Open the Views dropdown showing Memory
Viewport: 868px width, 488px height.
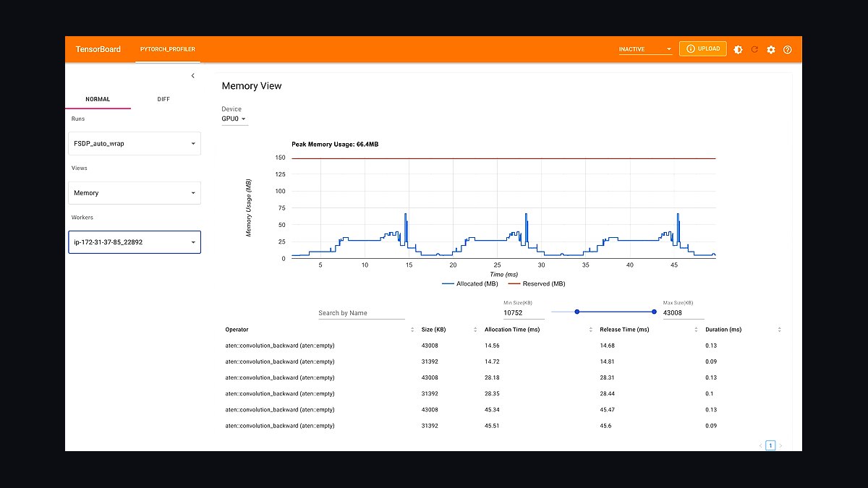point(135,193)
